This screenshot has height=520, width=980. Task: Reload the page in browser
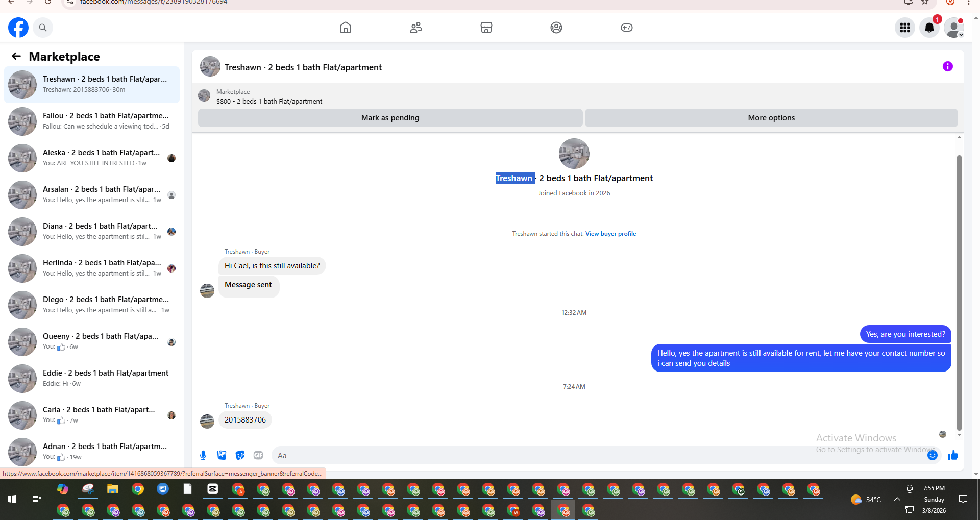47,2
